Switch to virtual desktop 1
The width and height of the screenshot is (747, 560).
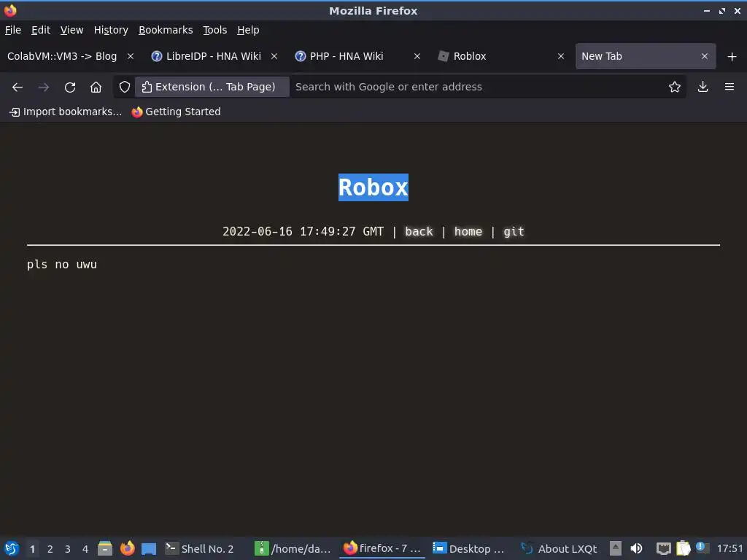pyautogui.click(x=32, y=549)
